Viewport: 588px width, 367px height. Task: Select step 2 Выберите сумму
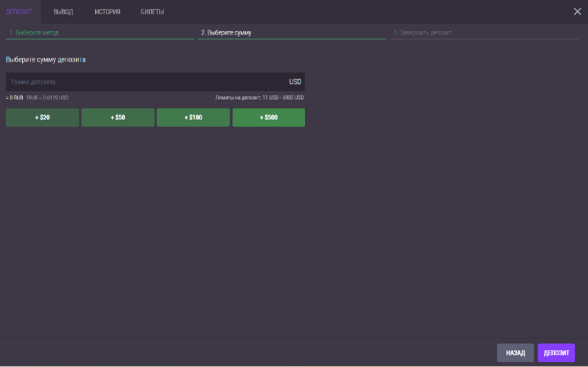(x=226, y=32)
